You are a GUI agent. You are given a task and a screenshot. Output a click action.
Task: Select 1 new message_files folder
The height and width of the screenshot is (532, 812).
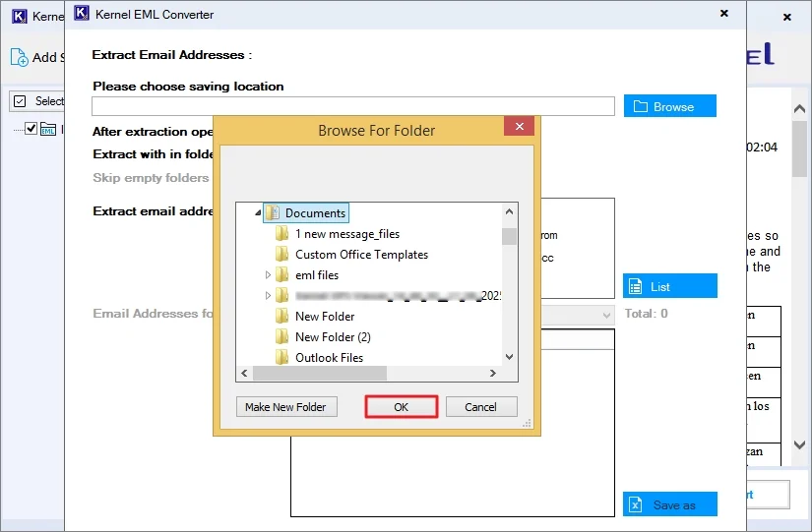tap(347, 234)
